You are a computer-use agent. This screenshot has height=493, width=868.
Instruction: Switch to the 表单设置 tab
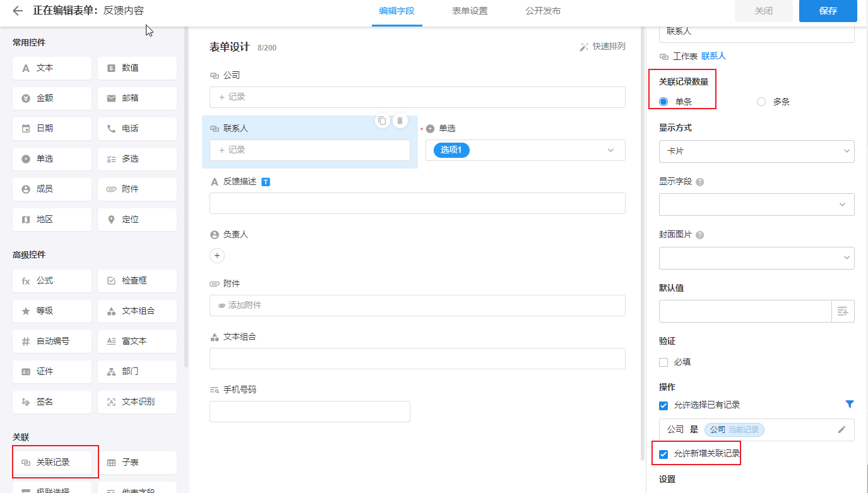click(470, 11)
